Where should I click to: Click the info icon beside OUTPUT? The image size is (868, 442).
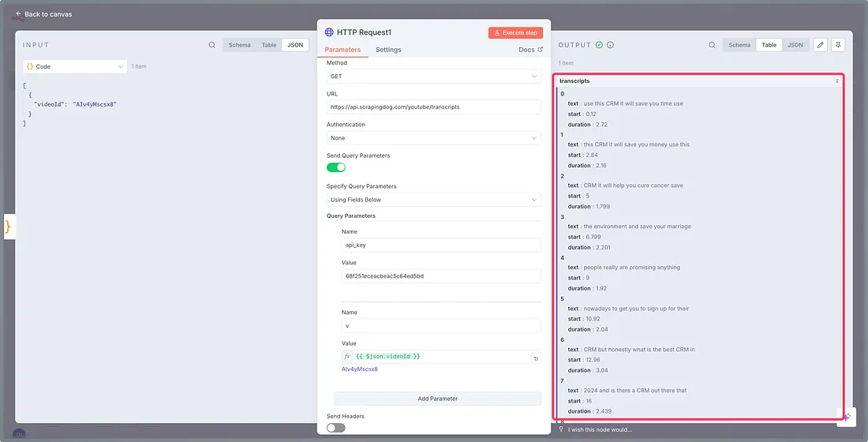coord(610,45)
